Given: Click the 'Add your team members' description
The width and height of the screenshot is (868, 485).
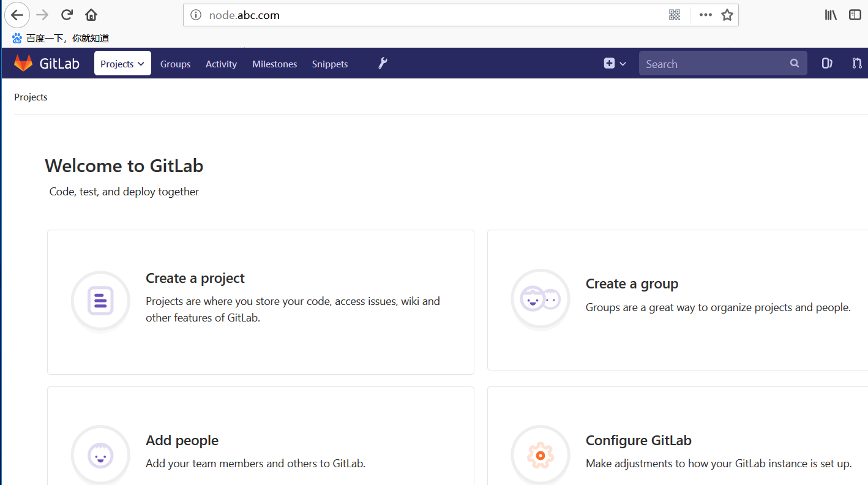Looking at the screenshot, I should (255, 464).
